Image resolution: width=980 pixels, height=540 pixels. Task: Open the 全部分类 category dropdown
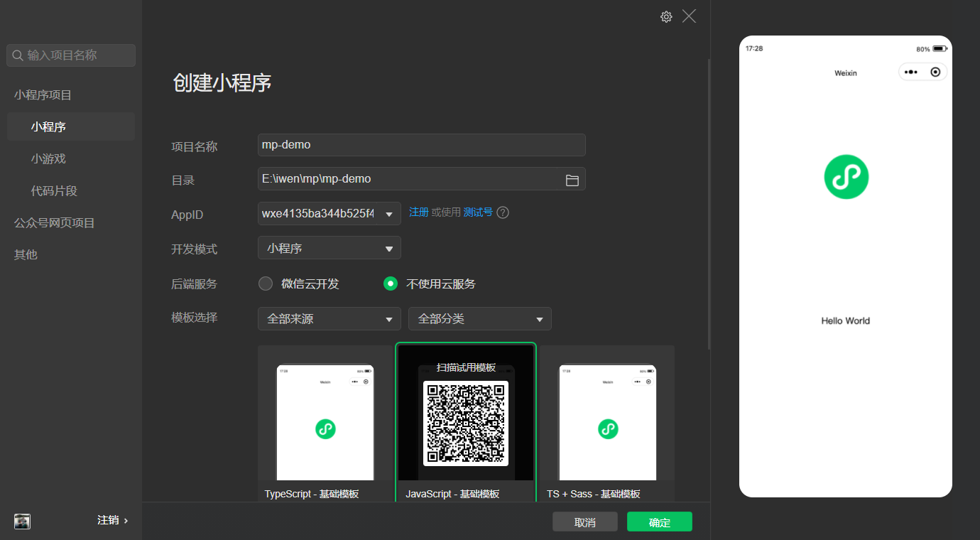tap(480, 319)
